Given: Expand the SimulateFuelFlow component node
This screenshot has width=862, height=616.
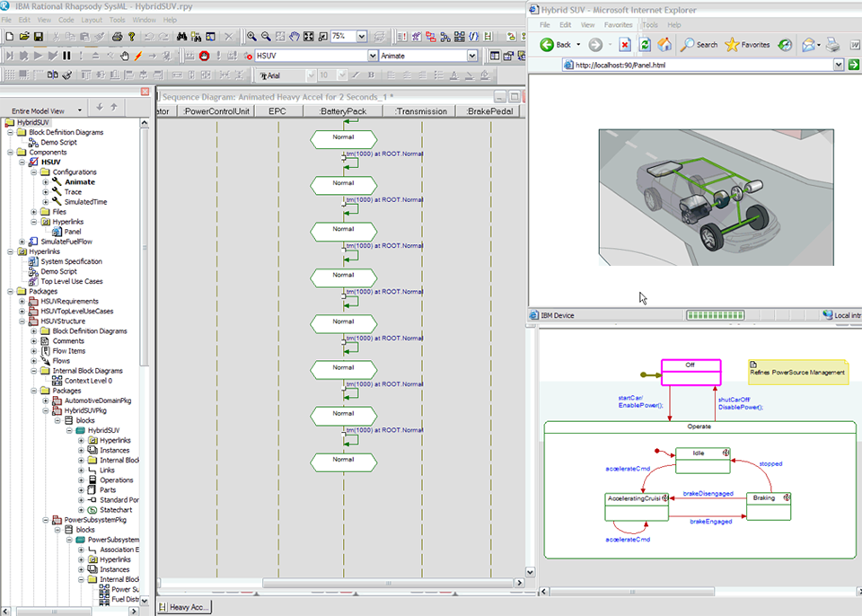Looking at the screenshot, I should point(22,242).
